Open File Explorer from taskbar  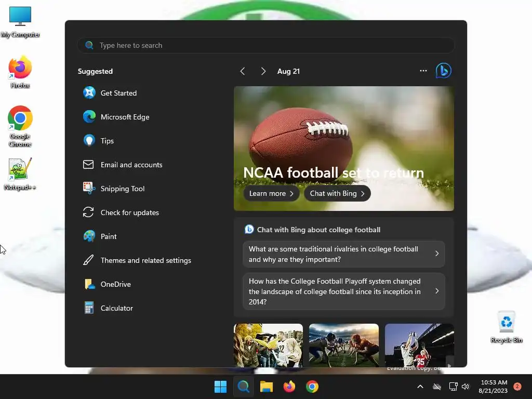coord(267,387)
